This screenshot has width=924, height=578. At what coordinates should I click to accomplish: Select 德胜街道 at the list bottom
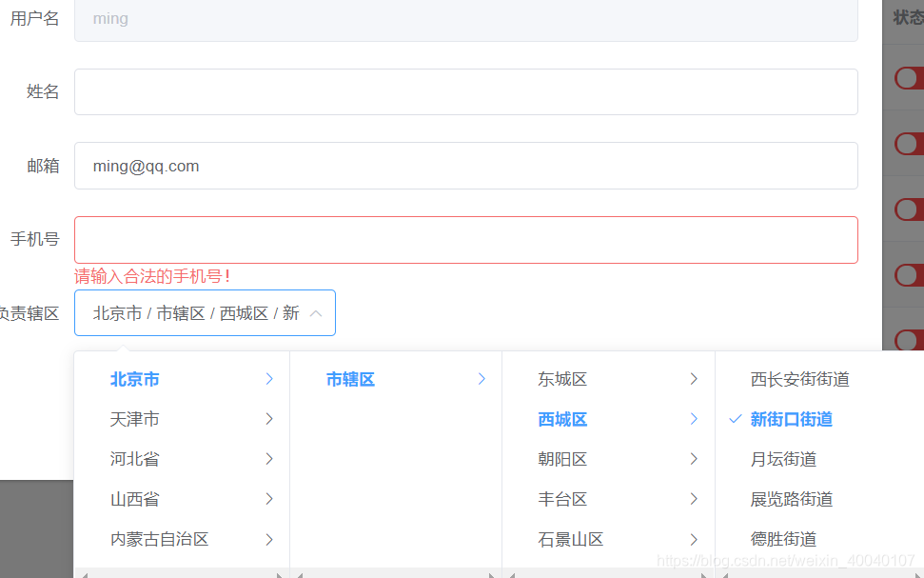pos(782,538)
